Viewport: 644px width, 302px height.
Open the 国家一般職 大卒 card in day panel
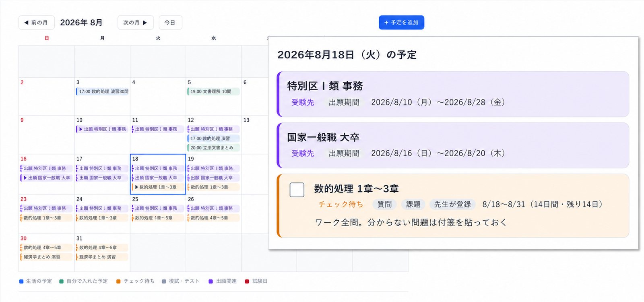[453, 145]
